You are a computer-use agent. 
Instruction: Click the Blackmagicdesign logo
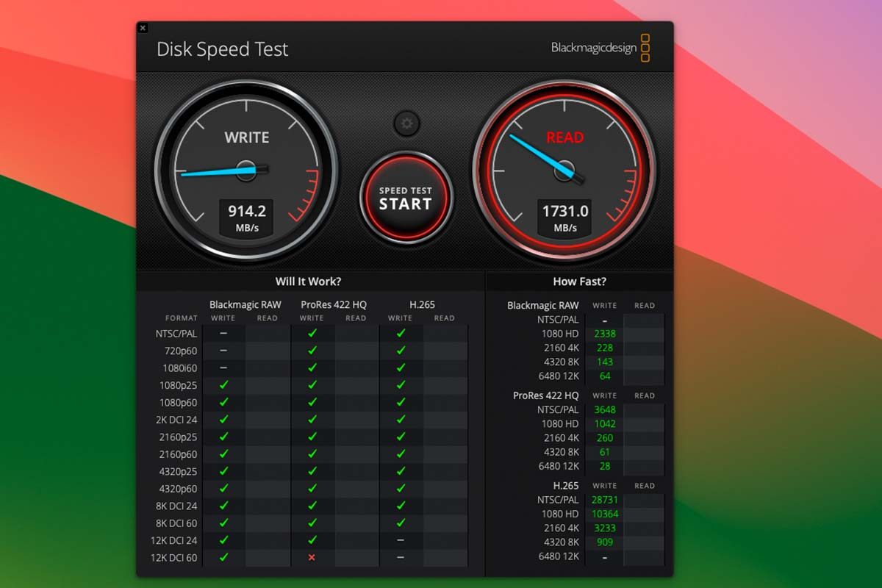pyautogui.click(x=600, y=49)
